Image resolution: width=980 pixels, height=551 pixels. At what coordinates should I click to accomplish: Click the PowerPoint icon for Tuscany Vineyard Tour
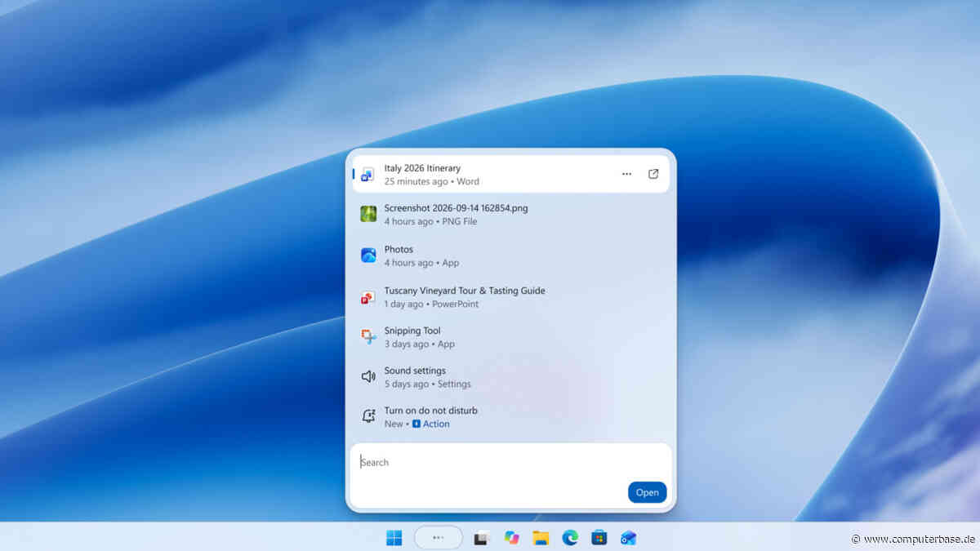click(x=368, y=297)
